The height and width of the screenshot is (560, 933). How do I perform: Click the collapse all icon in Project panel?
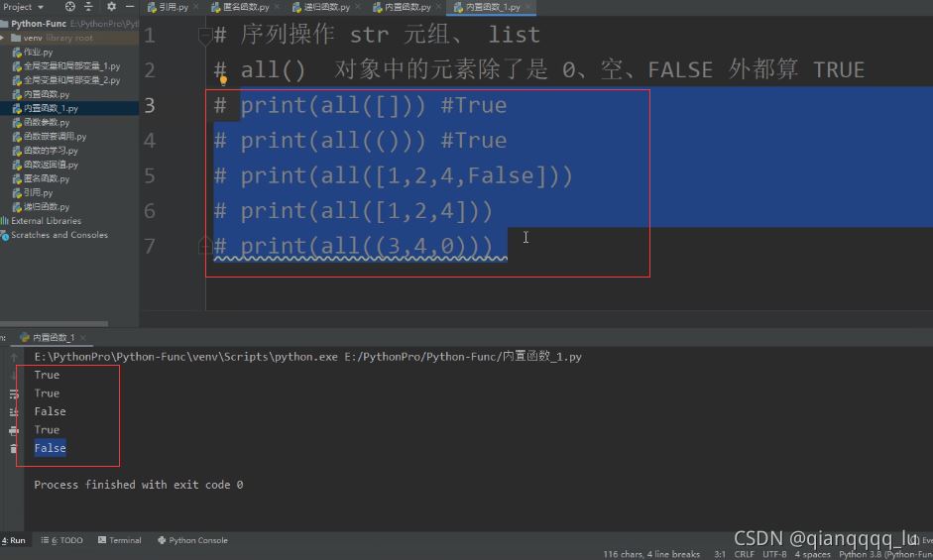click(88, 7)
